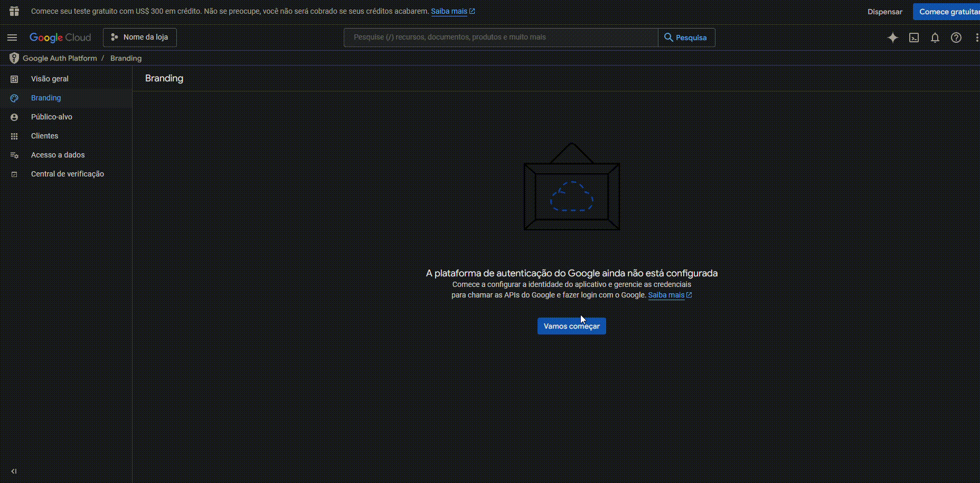This screenshot has height=483, width=980.
Task: Click the Google Cloud logo
Action: (x=60, y=38)
